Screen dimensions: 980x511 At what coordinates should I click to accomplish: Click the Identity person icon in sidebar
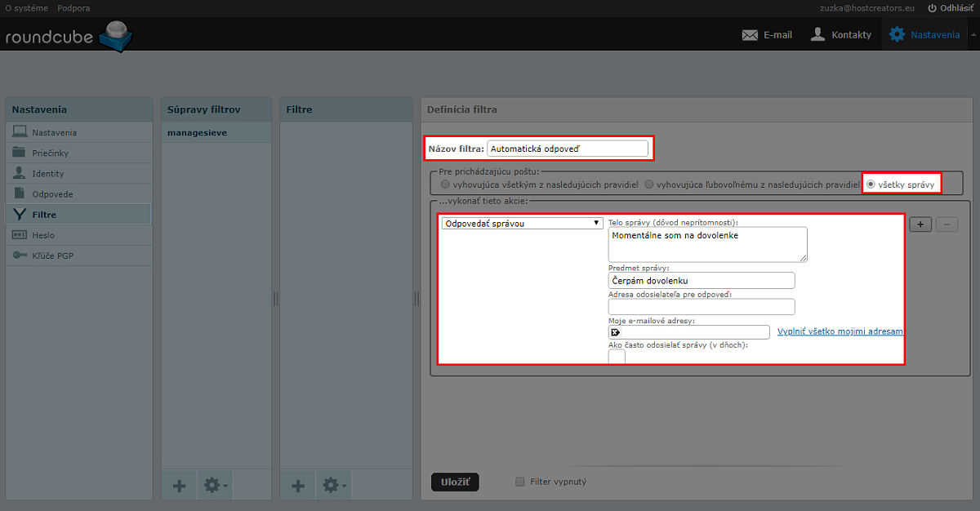19,173
